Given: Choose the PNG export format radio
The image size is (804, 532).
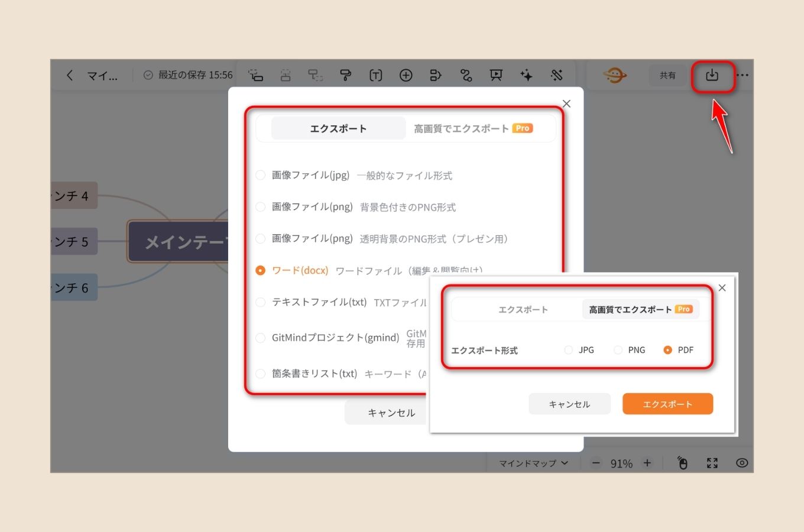Looking at the screenshot, I should [x=618, y=350].
